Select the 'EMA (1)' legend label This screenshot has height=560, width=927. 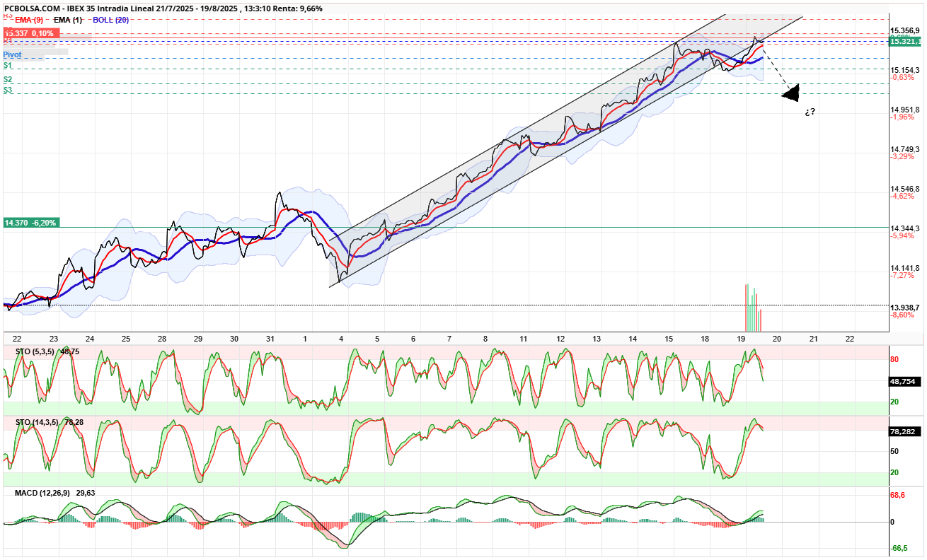click(68, 20)
